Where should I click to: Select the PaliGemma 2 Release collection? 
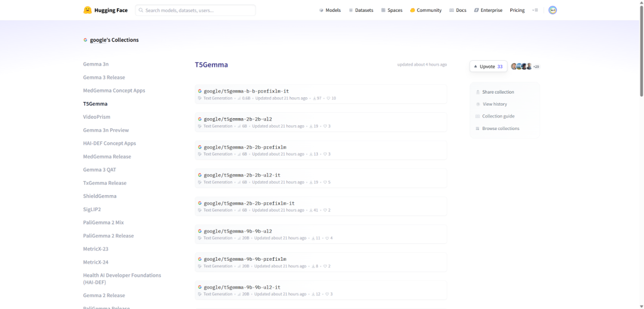[109, 236]
